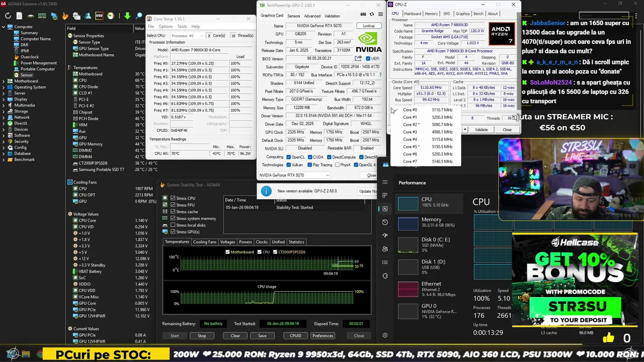Select the Ethernet graph thumbnail in Task Manager
Image resolution: width=644 pixels, height=362 pixels.
[408, 289]
